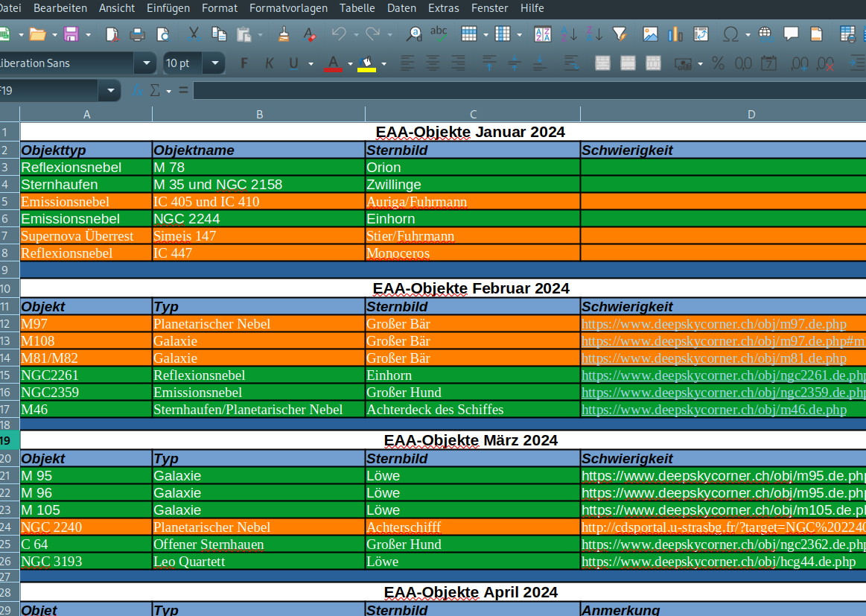Activate the clone formatting paintbrush
The image size is (866, 616).
284,35
